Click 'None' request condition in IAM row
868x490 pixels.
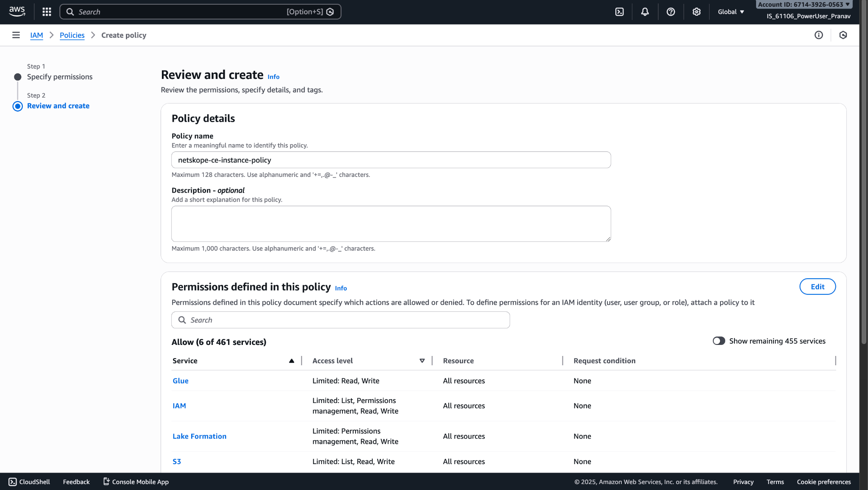[582, 406]
